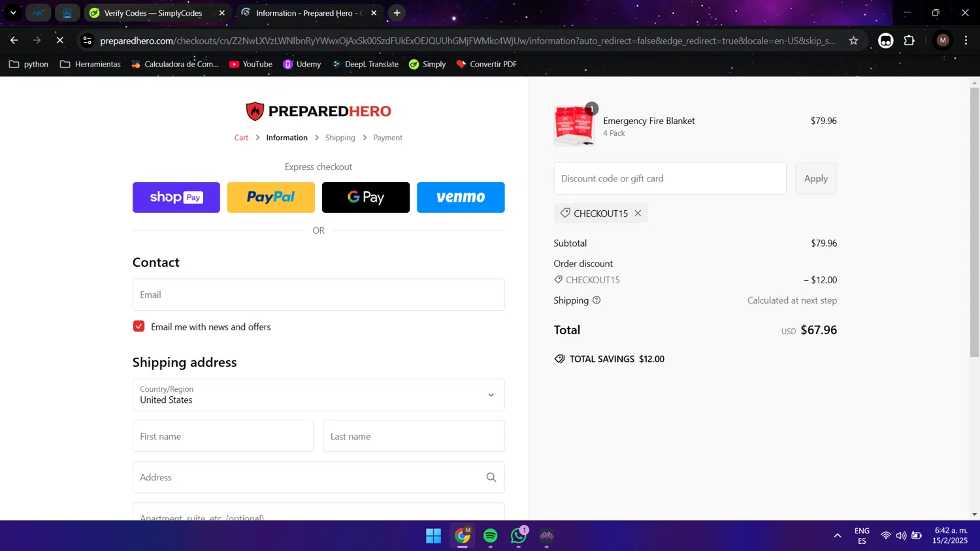The height and width of the screenshot is (551, 980).
Task: Open the Calculadora de Com... bookmark
Action: (x=174, y=64)
